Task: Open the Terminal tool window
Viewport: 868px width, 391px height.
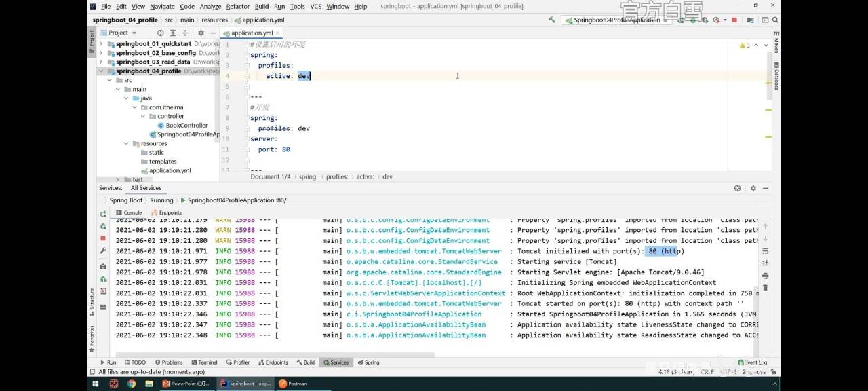Action: click(x=204, y=362)
